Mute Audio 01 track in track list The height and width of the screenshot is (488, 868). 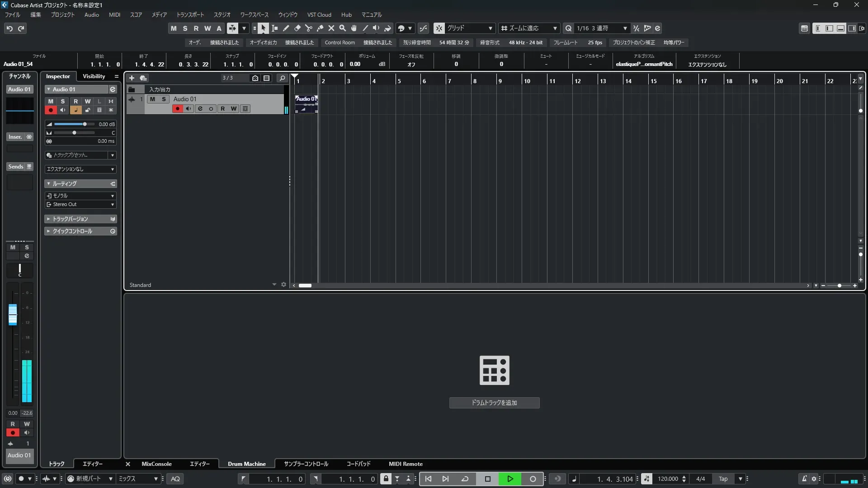point(152,99)
